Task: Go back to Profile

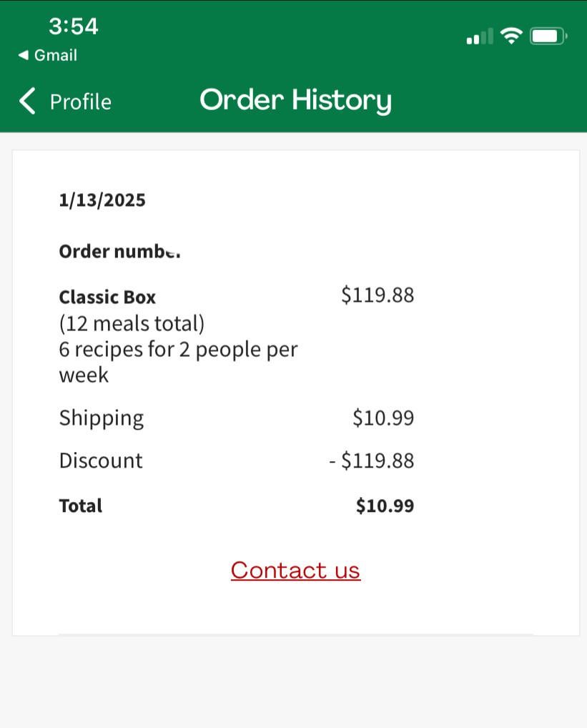Action: point(80,102)
